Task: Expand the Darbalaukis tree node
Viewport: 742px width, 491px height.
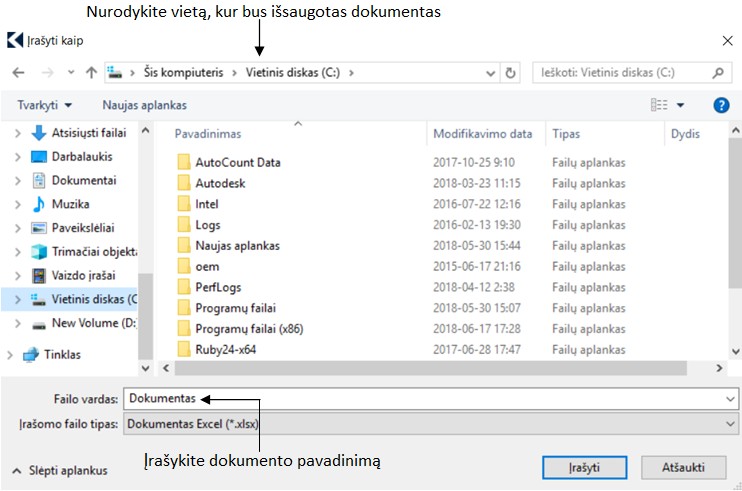Action: (x=18, y=157)
